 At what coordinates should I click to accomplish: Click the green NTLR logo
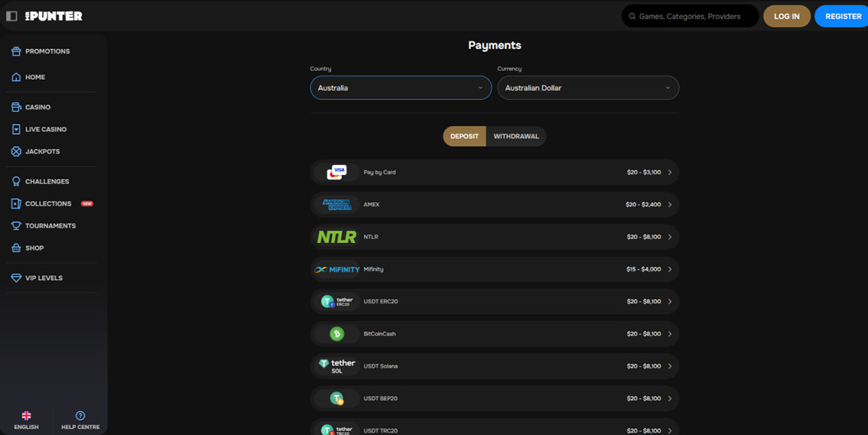pyautogui.click(x=337, y=237)
